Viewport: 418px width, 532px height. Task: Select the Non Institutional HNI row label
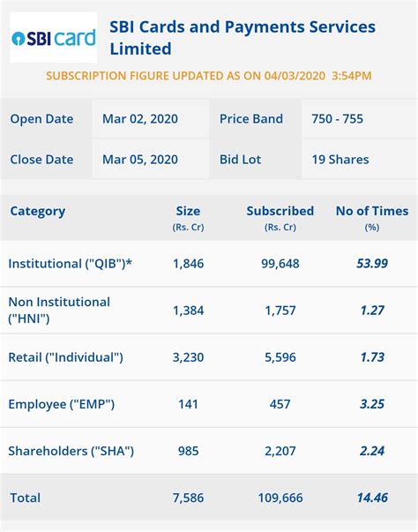coord(59,310)
